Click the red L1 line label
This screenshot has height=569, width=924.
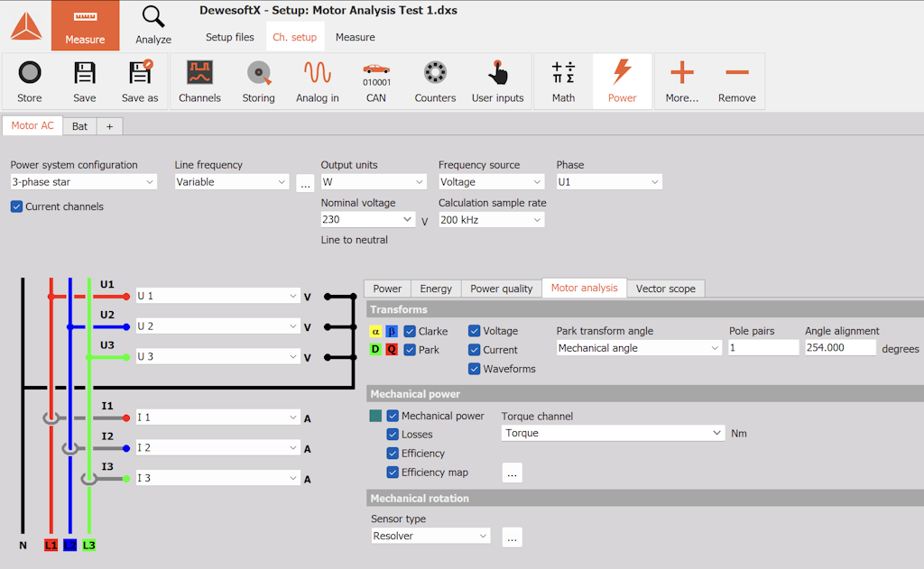coord(51,546)
